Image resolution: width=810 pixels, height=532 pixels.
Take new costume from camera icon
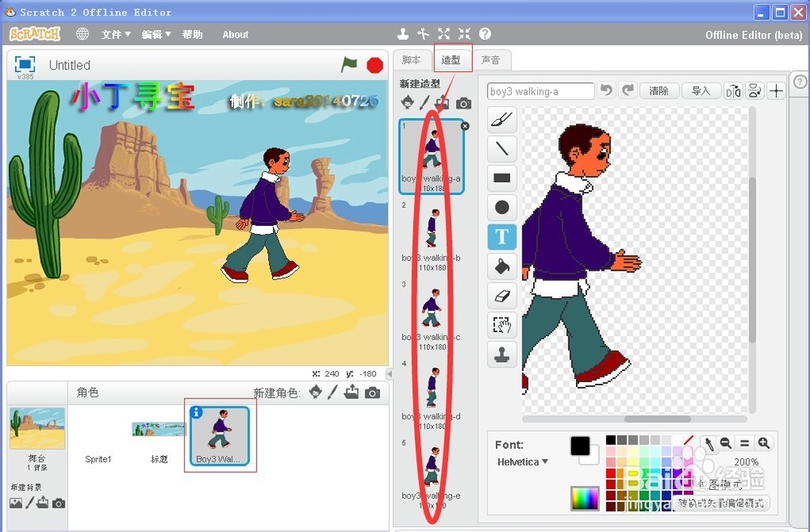click(x=463, y=104)
